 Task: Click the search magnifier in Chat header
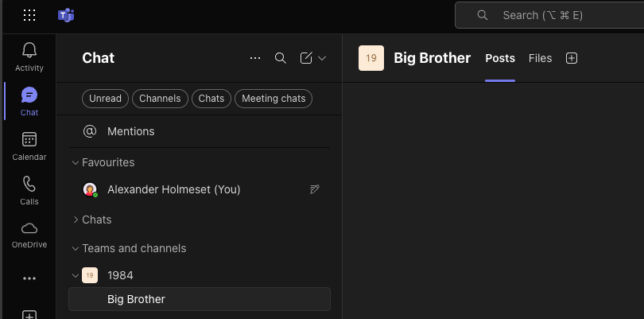coord(280,58)
